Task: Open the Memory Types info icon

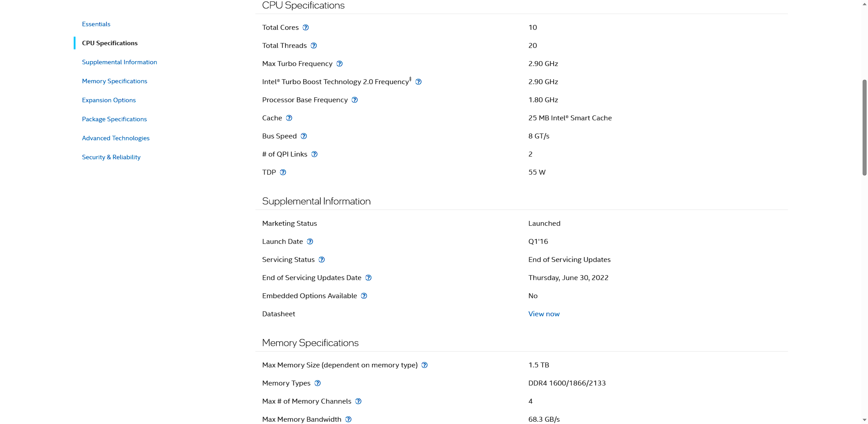Action: tap(318, 383)
